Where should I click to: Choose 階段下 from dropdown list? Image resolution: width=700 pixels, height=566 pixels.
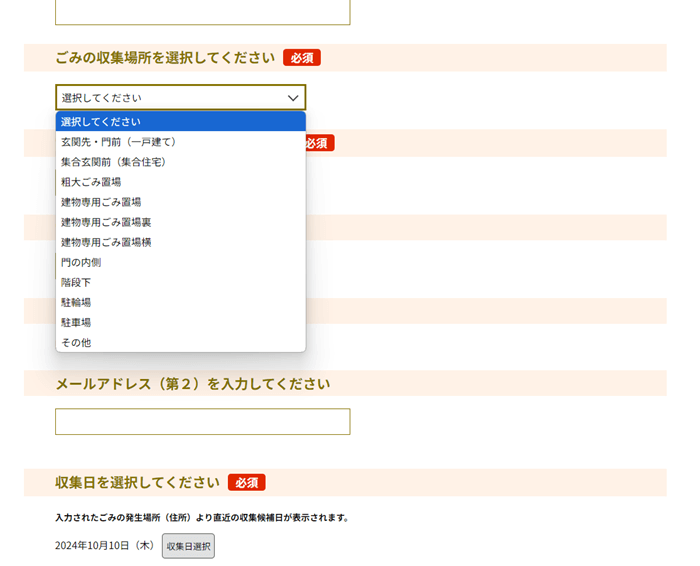[180, 283]
